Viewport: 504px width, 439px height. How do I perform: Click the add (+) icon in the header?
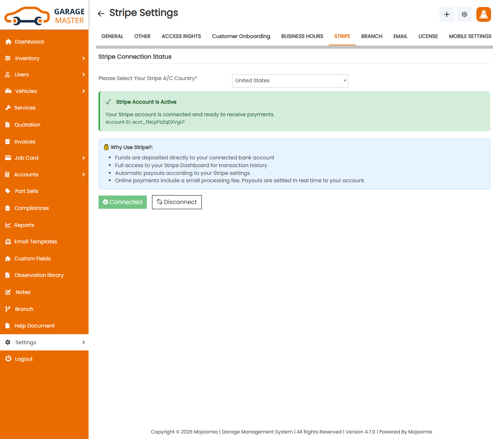[446, 14]
